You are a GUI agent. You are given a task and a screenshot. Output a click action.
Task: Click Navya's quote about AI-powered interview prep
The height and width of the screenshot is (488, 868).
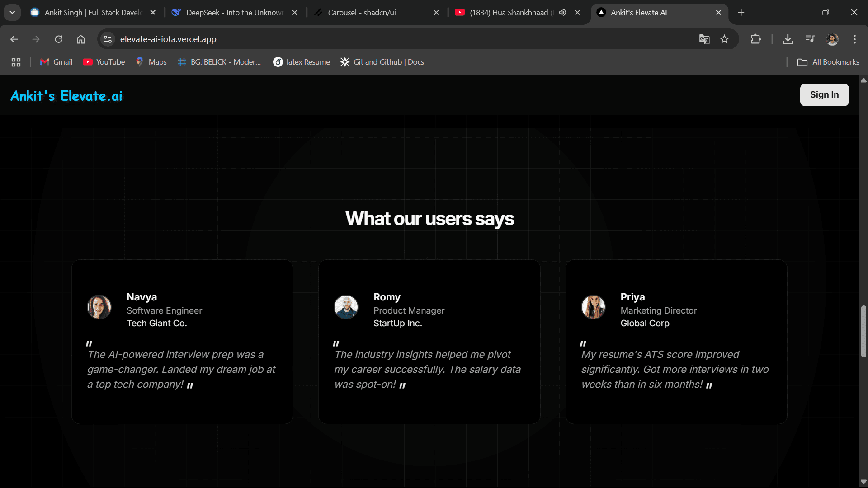(181, 369)
